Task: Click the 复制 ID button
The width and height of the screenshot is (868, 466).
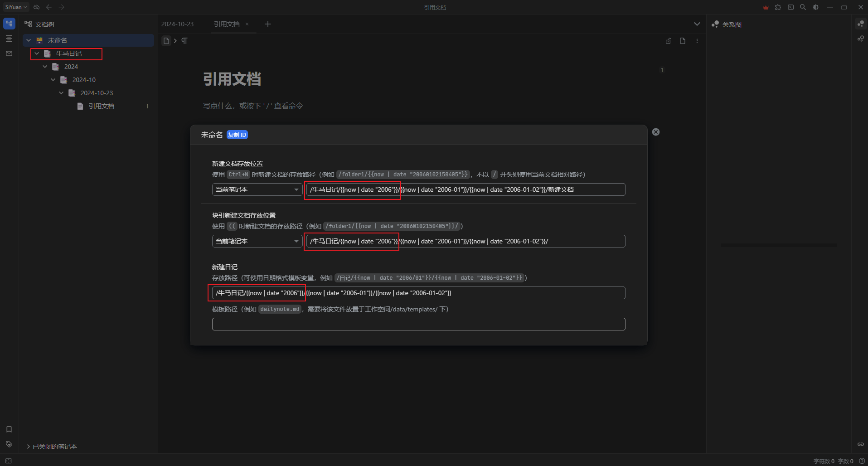Action: 237,135
